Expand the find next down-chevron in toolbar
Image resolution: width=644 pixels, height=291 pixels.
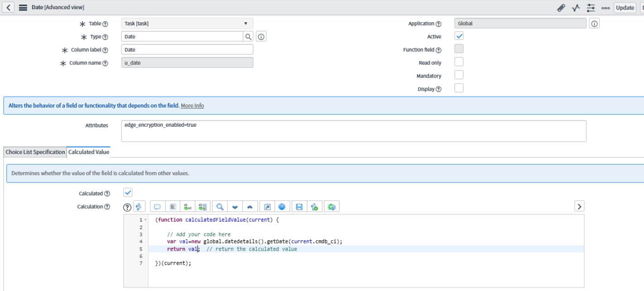point(235,207)
